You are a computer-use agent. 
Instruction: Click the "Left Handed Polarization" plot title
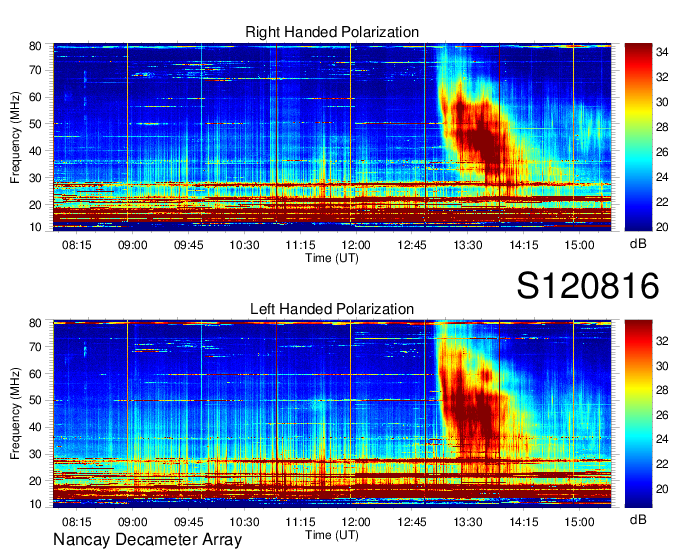[x=332, y=309]
